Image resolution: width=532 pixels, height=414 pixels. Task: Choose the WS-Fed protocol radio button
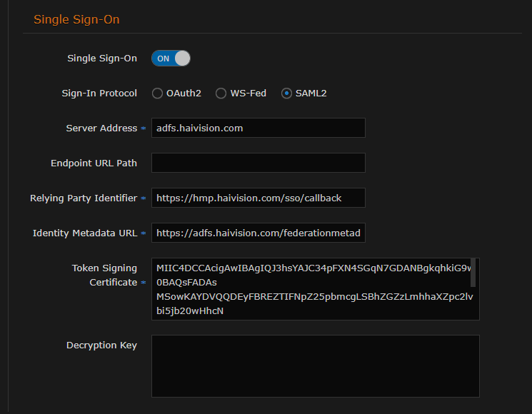coord(221,94)
